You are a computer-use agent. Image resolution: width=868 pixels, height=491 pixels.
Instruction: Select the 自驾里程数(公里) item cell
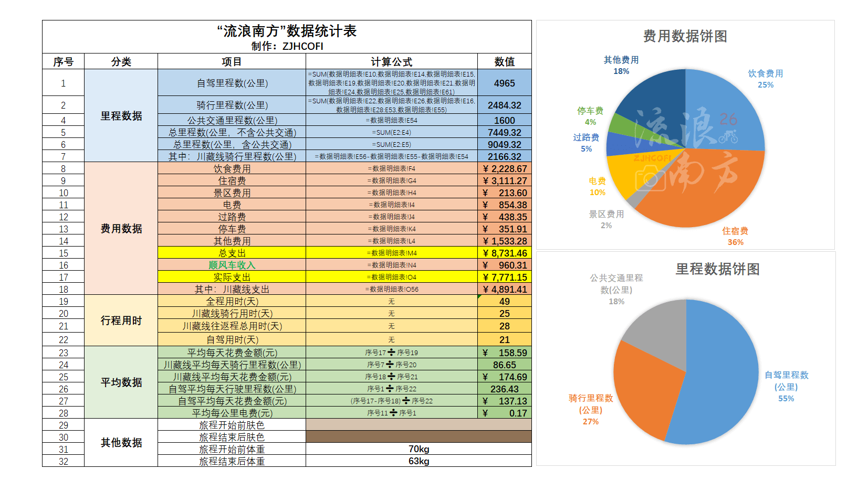(232, 82)
